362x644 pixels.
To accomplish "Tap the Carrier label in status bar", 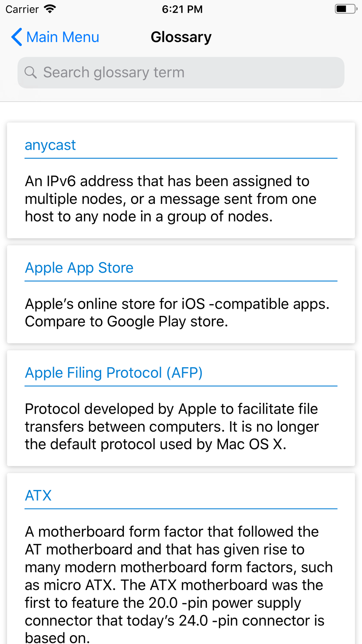I will pos(22,9).
